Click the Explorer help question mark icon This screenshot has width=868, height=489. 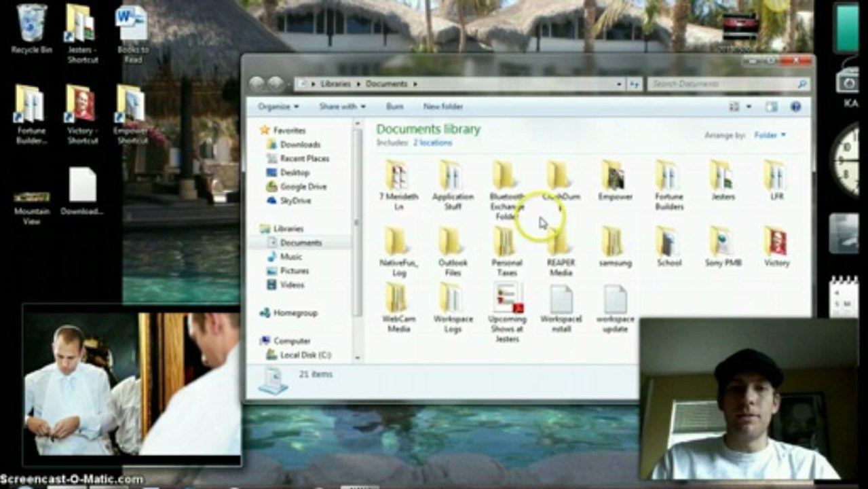795,107
